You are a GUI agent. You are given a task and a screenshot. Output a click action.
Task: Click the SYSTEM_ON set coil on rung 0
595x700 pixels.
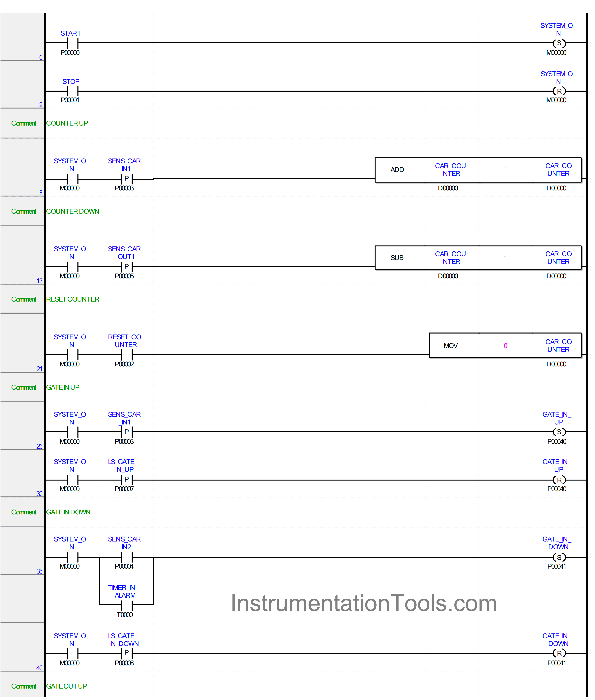[x=559, y=43]
